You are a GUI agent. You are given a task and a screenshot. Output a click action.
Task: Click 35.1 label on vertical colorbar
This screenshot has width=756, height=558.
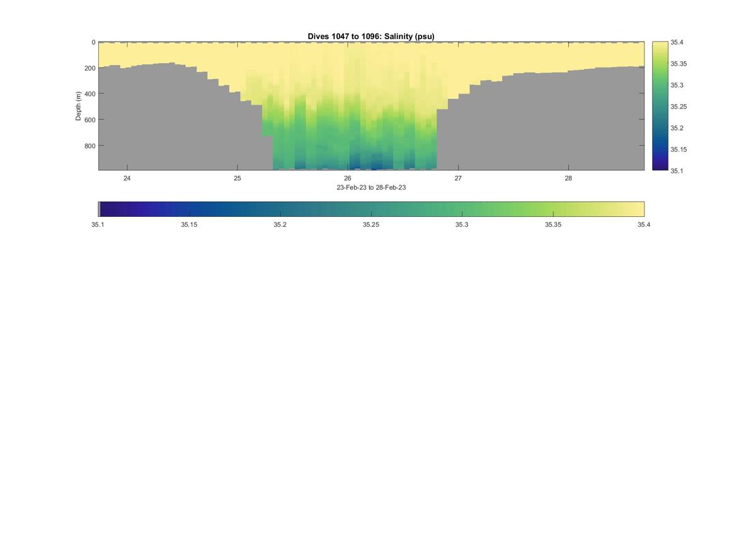[x=677, y=171]
